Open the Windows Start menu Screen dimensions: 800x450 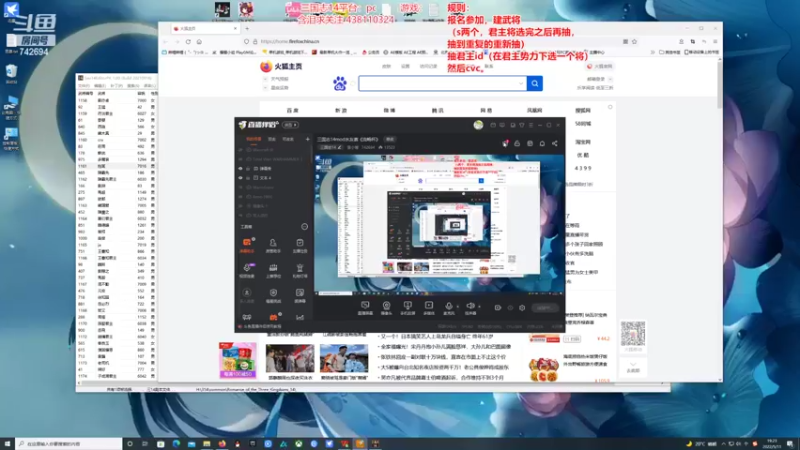(7, 444)
